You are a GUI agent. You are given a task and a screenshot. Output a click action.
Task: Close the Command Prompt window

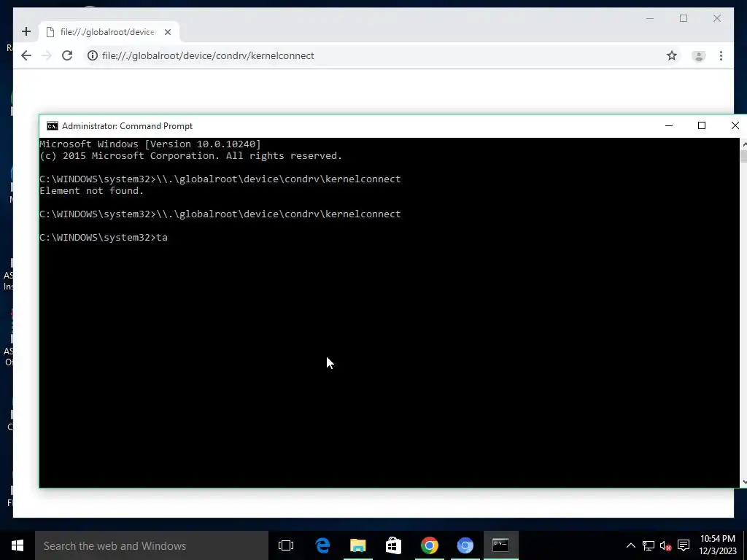point(735,125)
